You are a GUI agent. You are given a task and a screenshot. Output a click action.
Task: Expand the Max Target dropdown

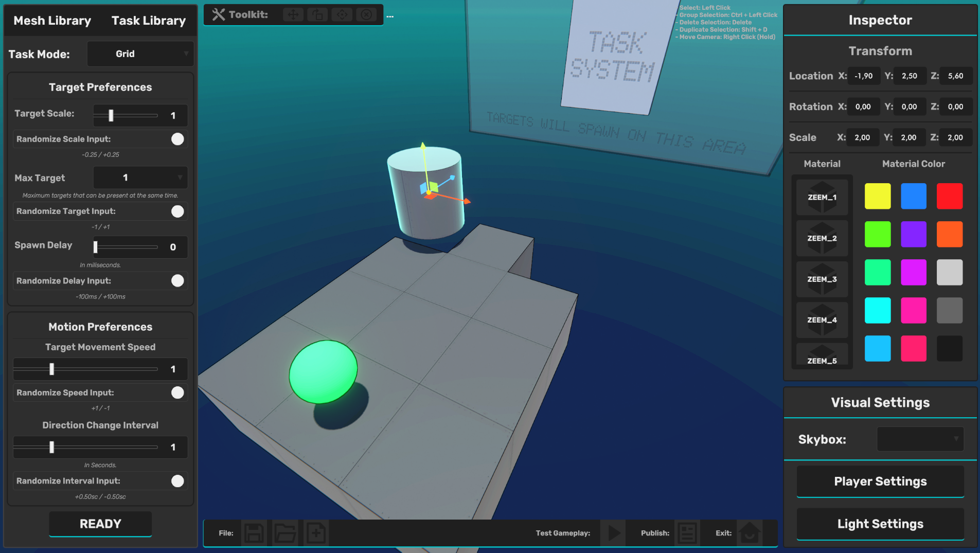click(140, 177)
